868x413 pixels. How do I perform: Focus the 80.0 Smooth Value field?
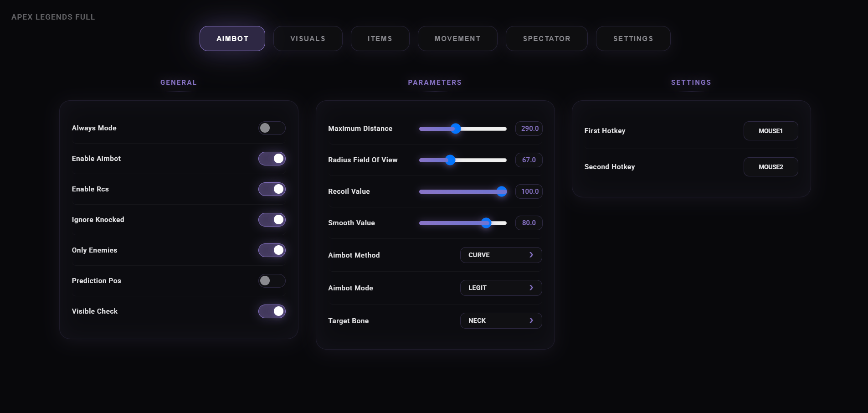pos(529,223)
